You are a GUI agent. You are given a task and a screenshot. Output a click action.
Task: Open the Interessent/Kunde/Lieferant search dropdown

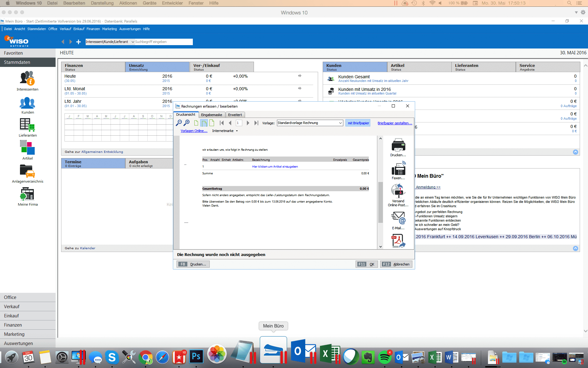coord(132,42)
